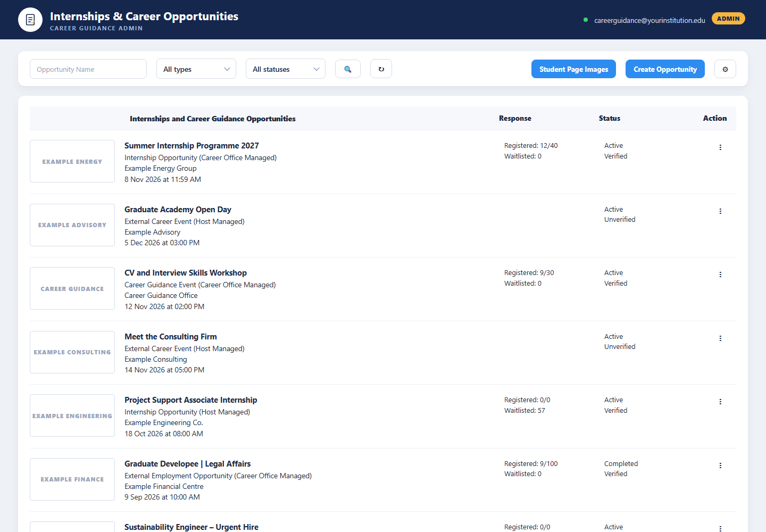766x532 pixels.
Task: Click the Career Guidance thumbnail
Action: (72, 288)
